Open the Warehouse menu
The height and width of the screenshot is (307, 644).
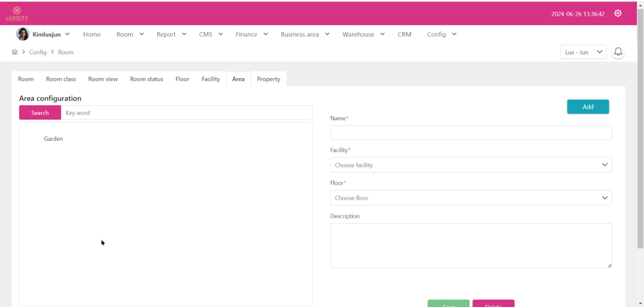[363, 35]
